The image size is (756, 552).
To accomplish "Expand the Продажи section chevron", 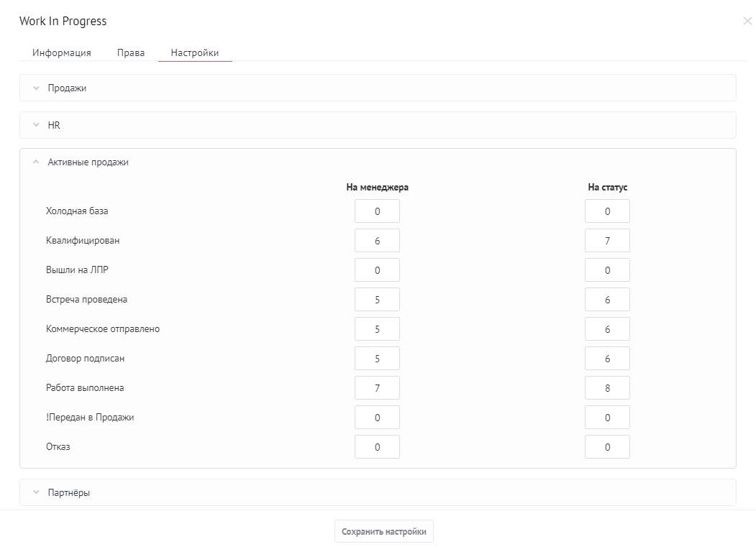I will tap(36, 88).
